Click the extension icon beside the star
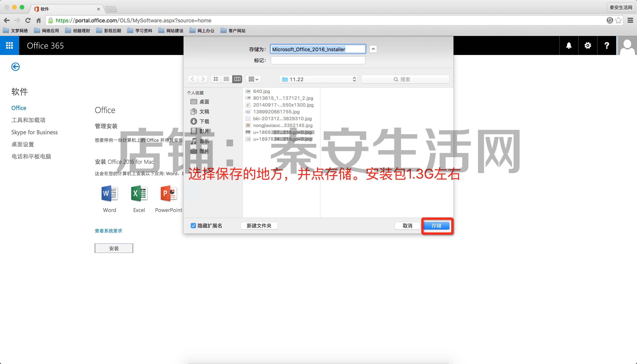 pos(610,20)
